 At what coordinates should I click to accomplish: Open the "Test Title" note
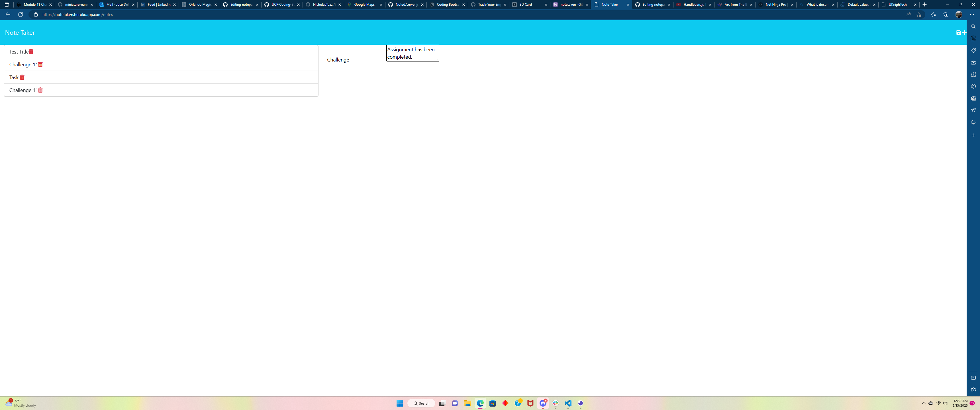pyautogui.click(x=18, y=51)
